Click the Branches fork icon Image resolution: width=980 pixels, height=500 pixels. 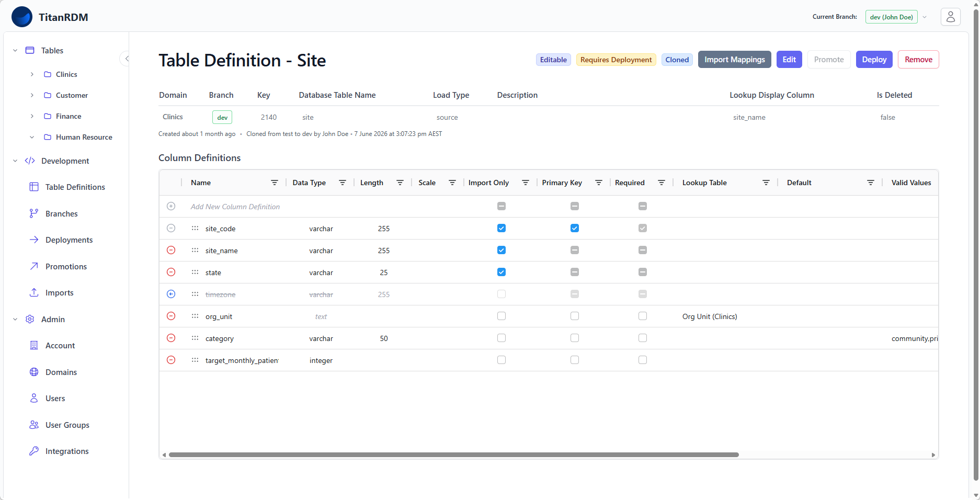click(34, 213)
